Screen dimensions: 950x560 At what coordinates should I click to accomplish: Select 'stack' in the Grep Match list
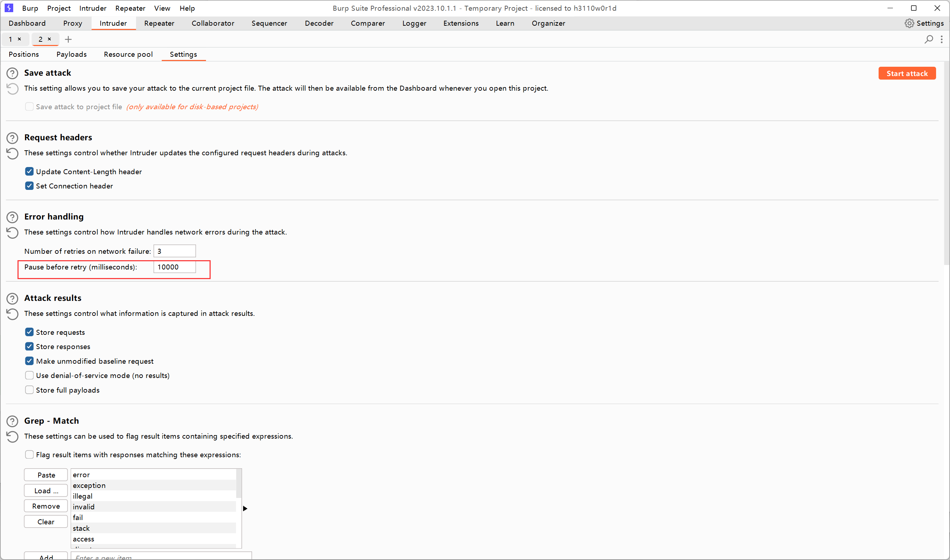pos(154,528)
